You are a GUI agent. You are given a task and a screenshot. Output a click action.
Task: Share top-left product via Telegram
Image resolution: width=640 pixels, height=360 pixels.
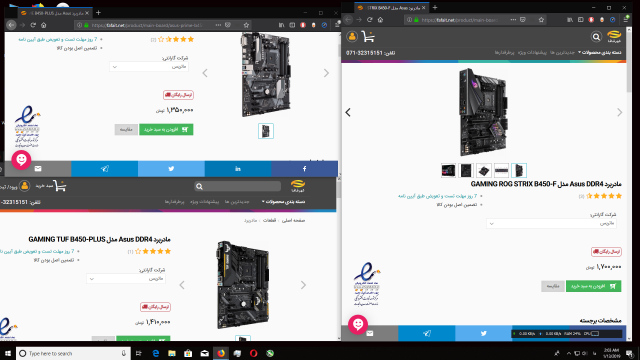coord(104,169)
